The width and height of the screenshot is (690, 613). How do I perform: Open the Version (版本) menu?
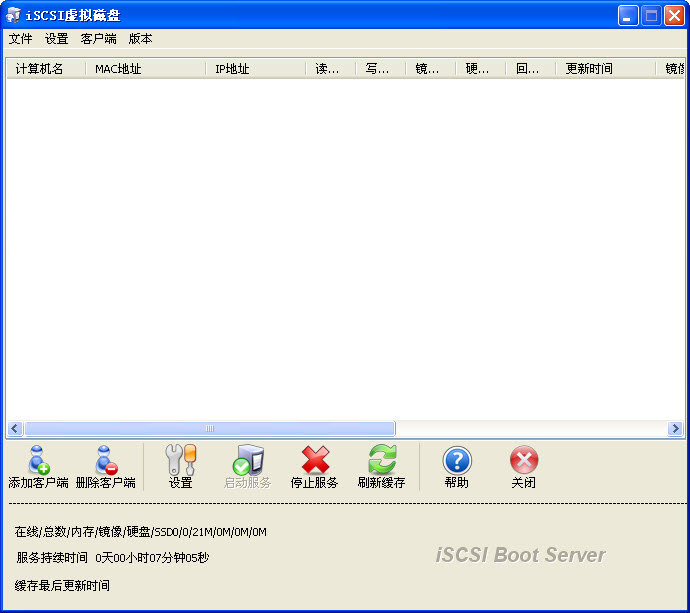pyautogui.click(x=141, y=39)
